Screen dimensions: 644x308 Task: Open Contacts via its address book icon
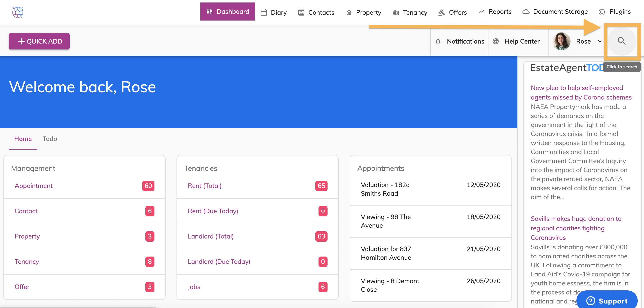pos(301,12)
